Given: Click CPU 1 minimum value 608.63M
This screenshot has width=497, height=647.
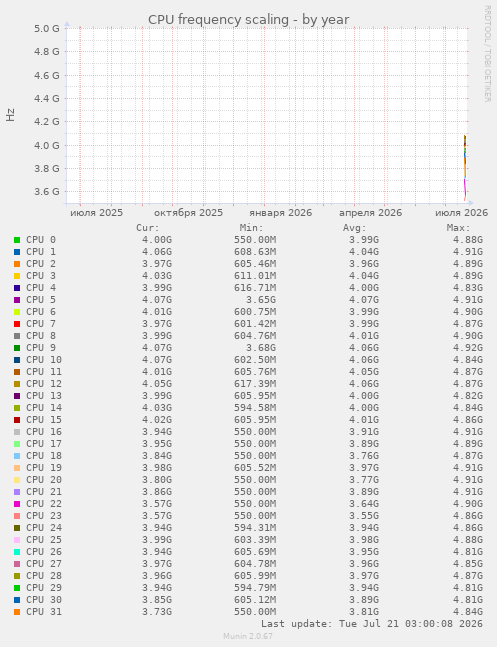Looking at the screenshot, I should coord(255,252).
